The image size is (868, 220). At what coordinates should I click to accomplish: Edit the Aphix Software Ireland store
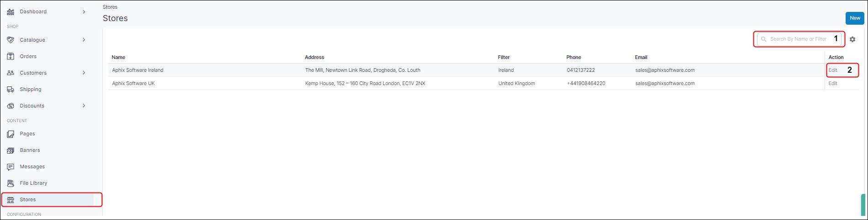(833, 70)
